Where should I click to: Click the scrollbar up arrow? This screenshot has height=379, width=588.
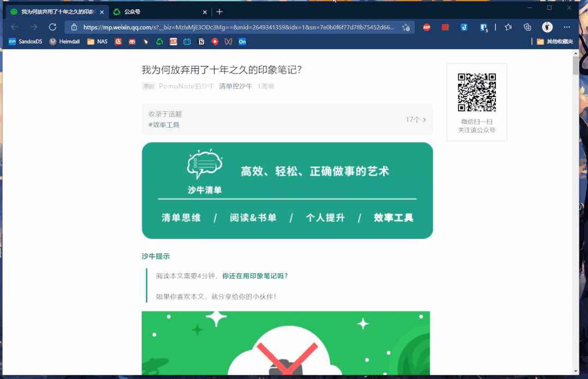click(x=575, y=53)
